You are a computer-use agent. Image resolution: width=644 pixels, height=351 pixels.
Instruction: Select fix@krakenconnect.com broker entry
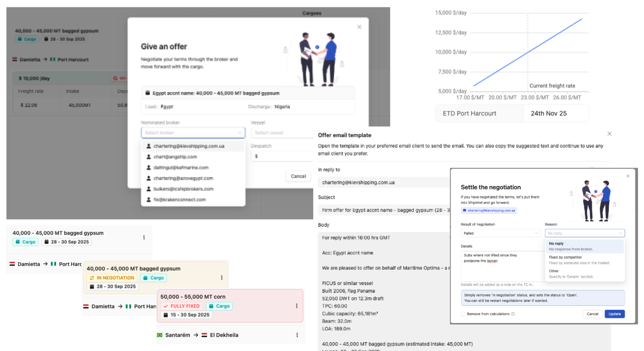pyautogui.click(x=193, y=199)
